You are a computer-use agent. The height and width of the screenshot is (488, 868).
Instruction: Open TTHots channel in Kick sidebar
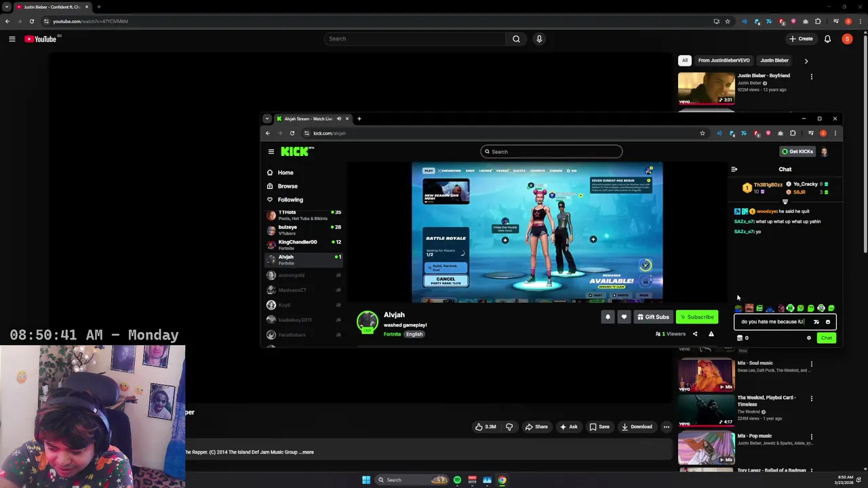[304, 215]
